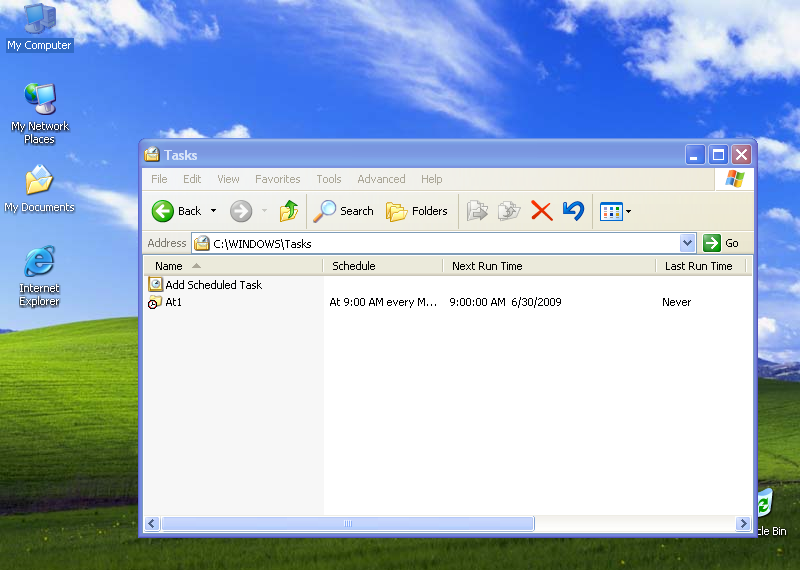Open the Edit menu
The height and width of the screenshot is (570, 800).
(x=192, y=179)
